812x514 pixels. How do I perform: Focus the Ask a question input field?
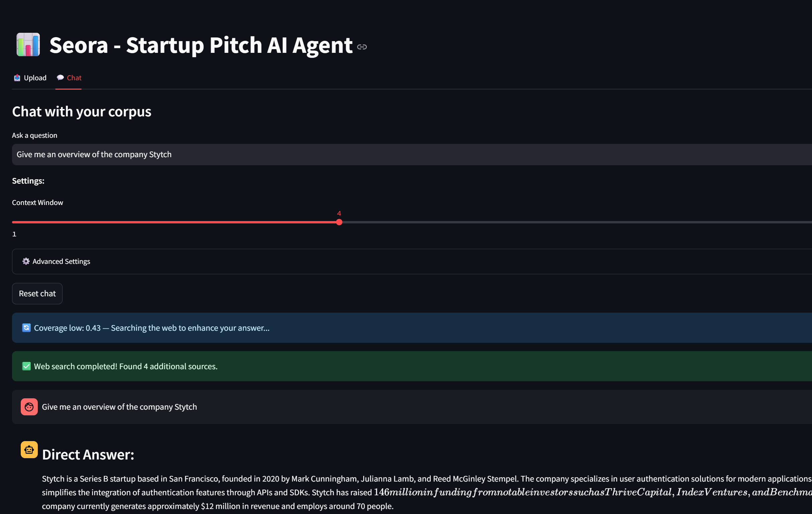(x=412, y=155)
